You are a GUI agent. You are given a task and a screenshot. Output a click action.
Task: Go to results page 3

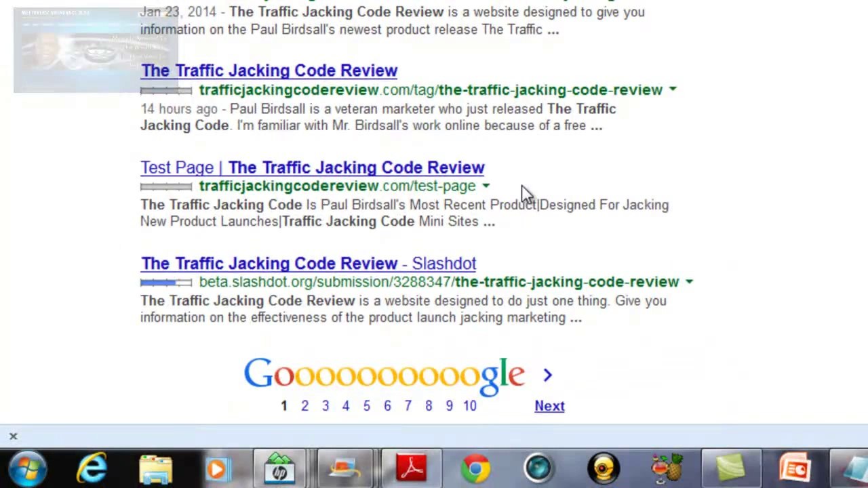click(325, 406)
